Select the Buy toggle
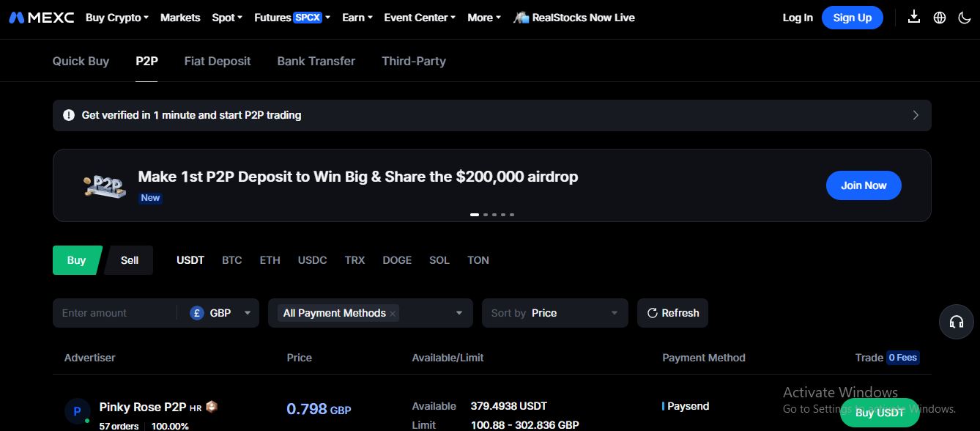Screen dimensions: 980x431 pyautogui.click(x=76, y=260)
